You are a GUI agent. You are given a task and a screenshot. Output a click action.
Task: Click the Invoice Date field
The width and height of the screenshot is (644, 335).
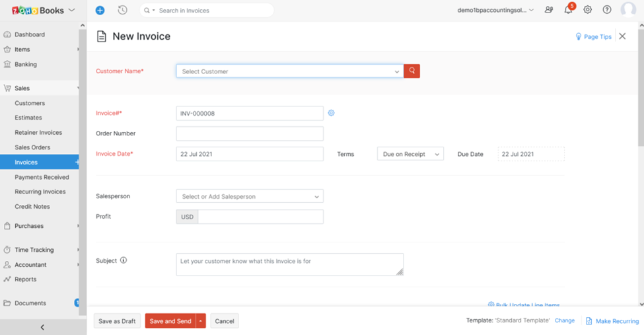250,154
